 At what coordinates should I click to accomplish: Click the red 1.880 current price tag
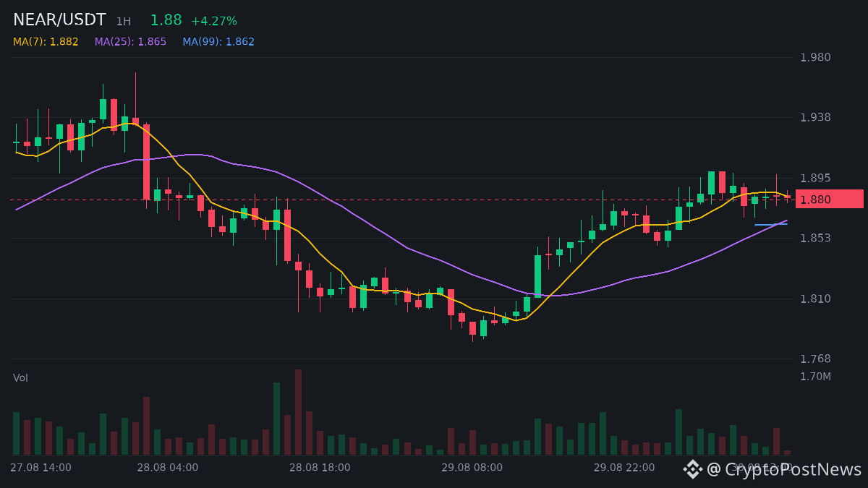pyautogui.click(x=830, y=199)
